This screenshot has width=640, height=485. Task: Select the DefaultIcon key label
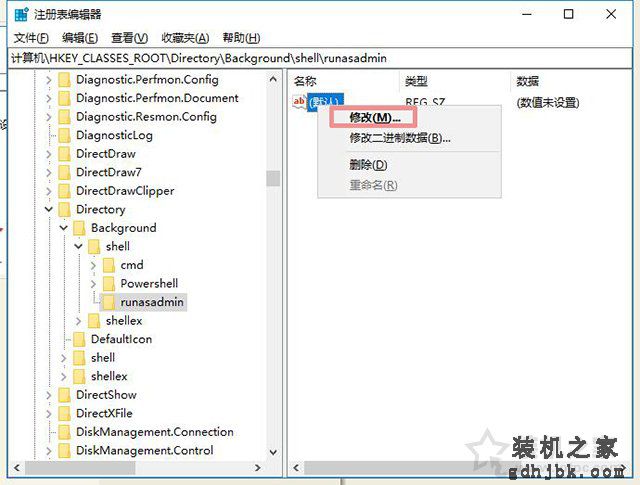click(122, 339)
